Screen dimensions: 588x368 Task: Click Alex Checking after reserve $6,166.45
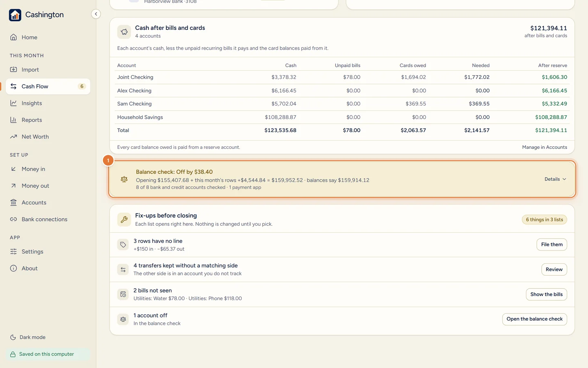[555, 91]
